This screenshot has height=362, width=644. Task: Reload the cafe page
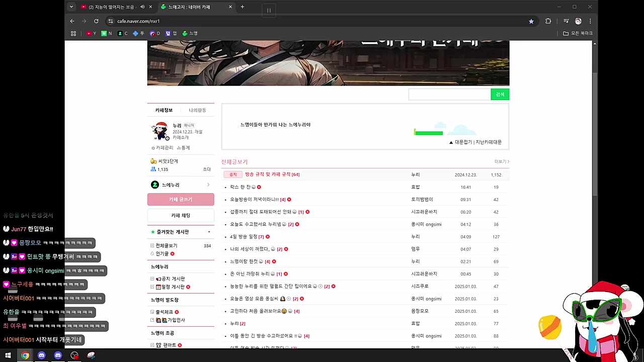tap(96, 21)
